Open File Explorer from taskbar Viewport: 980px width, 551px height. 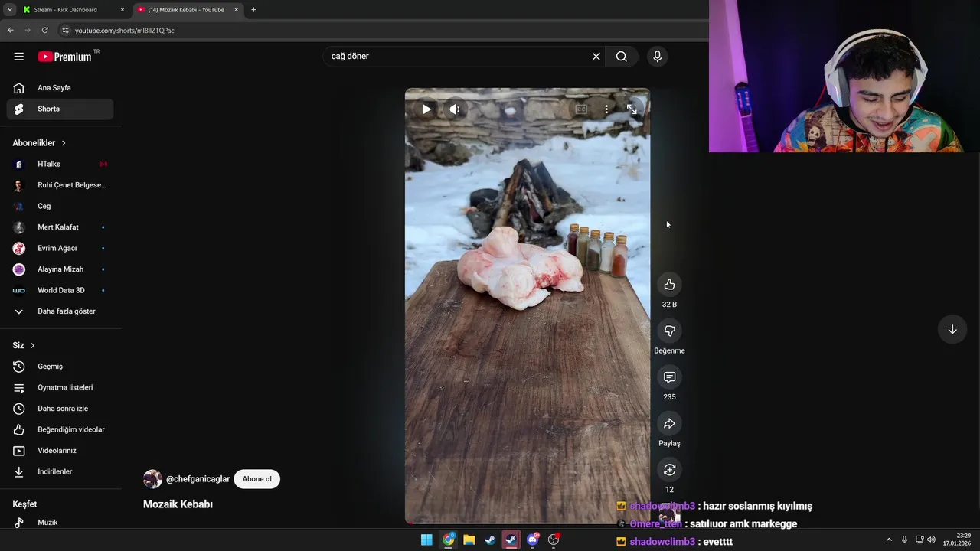coord(469,540)
